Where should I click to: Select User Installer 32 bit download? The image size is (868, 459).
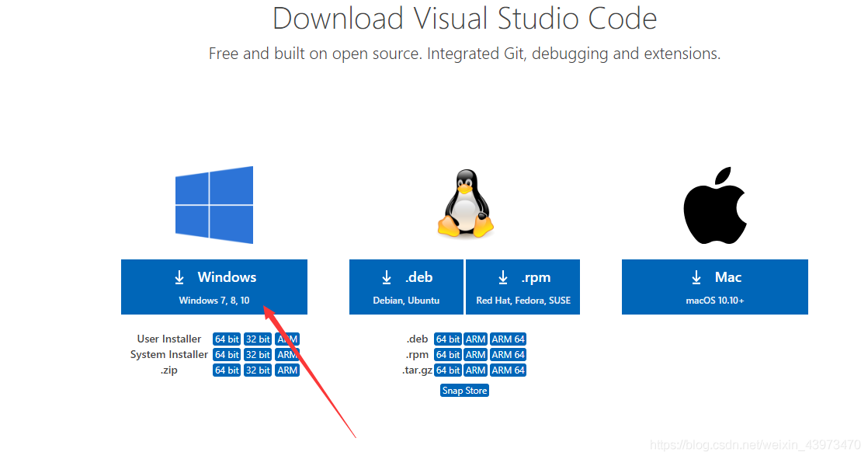coord(258,339)
